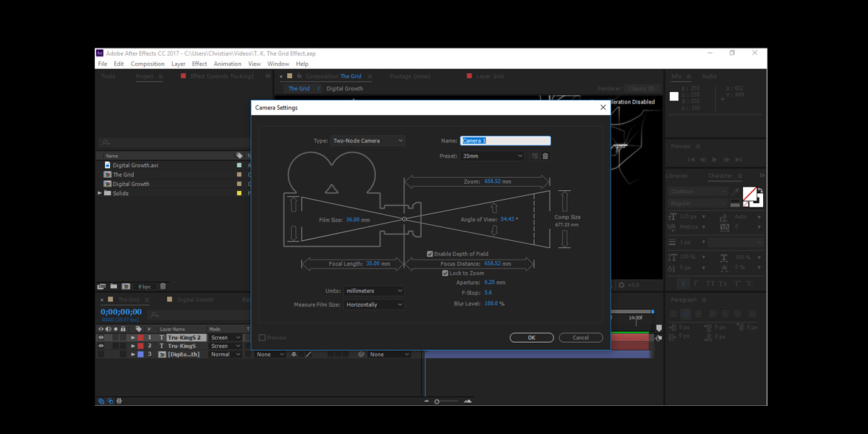Open the Composition menu
Image resolution: width=868 pixels, height=434 pixels.
click(148, 64)
